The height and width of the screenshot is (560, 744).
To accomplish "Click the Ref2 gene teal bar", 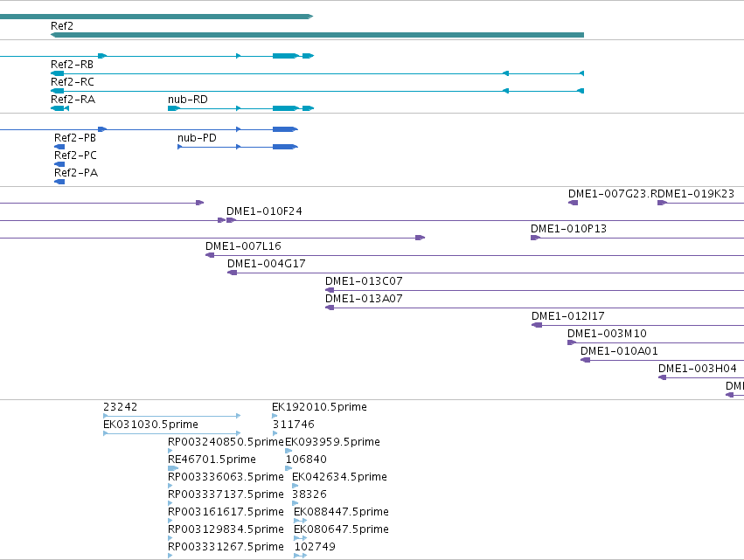I will (x=317, y=35).
